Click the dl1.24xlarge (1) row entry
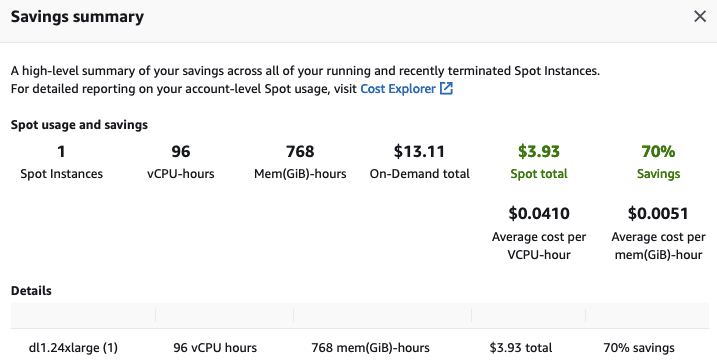 point(73,348)
